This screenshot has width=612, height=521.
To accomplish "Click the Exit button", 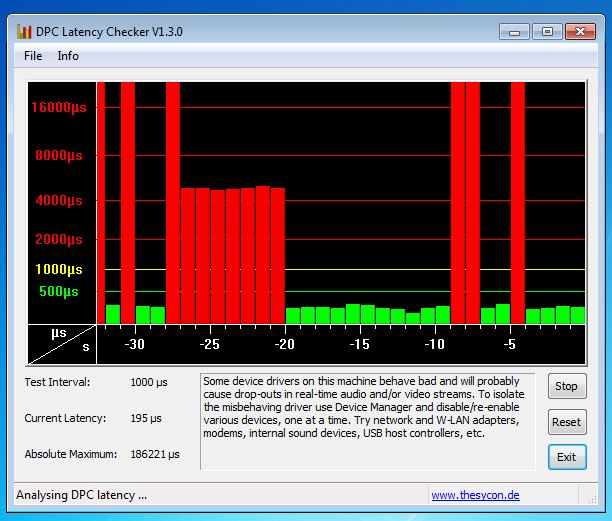I will coord(567,457).
